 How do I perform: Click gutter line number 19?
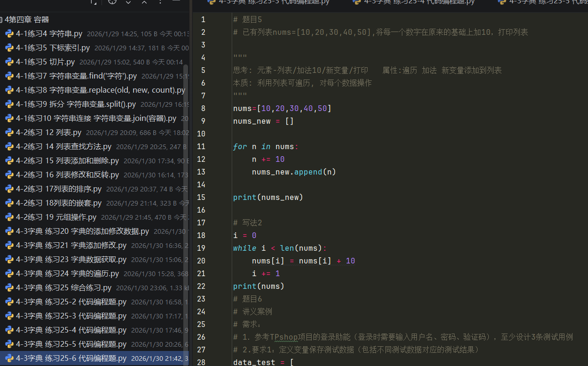click(x=201, y=248)
